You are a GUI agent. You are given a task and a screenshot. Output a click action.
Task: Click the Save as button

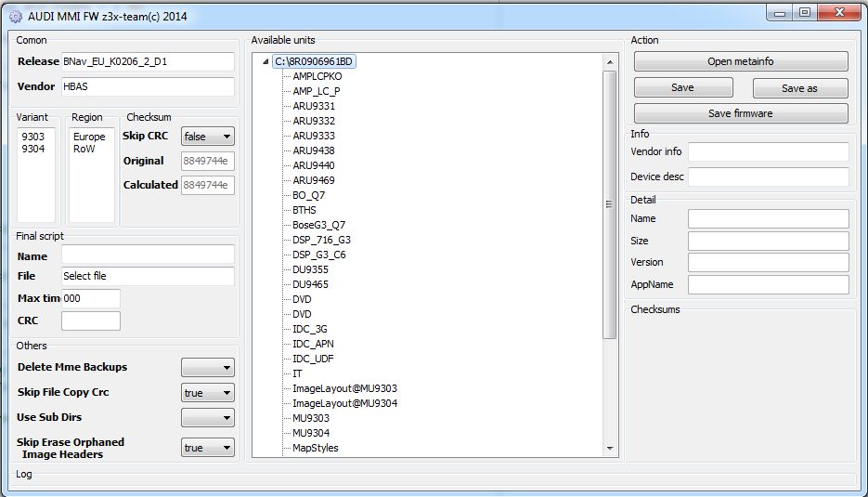click(x=799, y=88)
